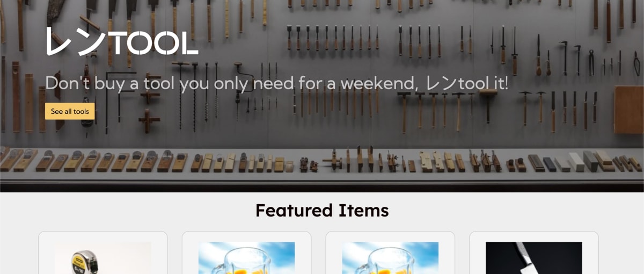Screen dimensions: 644x274
Task: Open the first beer mug item thumbnail
Action: pos(247,258)
